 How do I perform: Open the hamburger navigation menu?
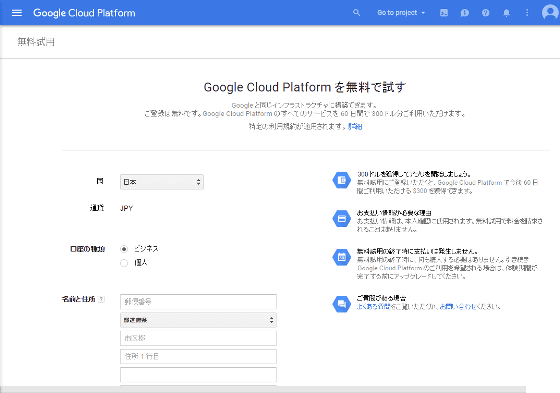(x=17, y=13)
